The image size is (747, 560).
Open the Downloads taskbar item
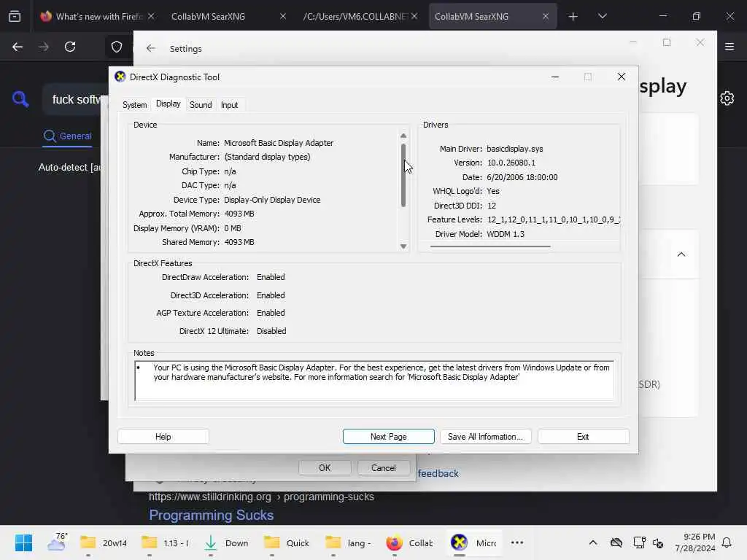pyautogui.click(x=226, y=542)
